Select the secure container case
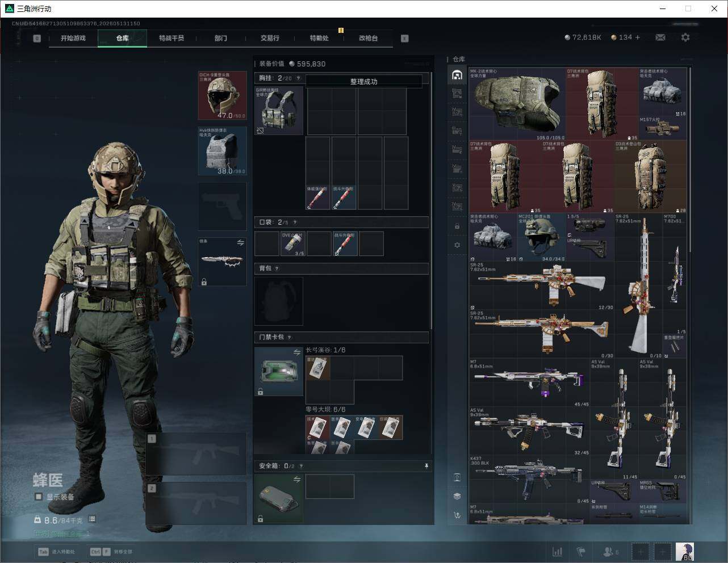Image resolution: width=728 pixels, height=563 pixels. point(278,499)
